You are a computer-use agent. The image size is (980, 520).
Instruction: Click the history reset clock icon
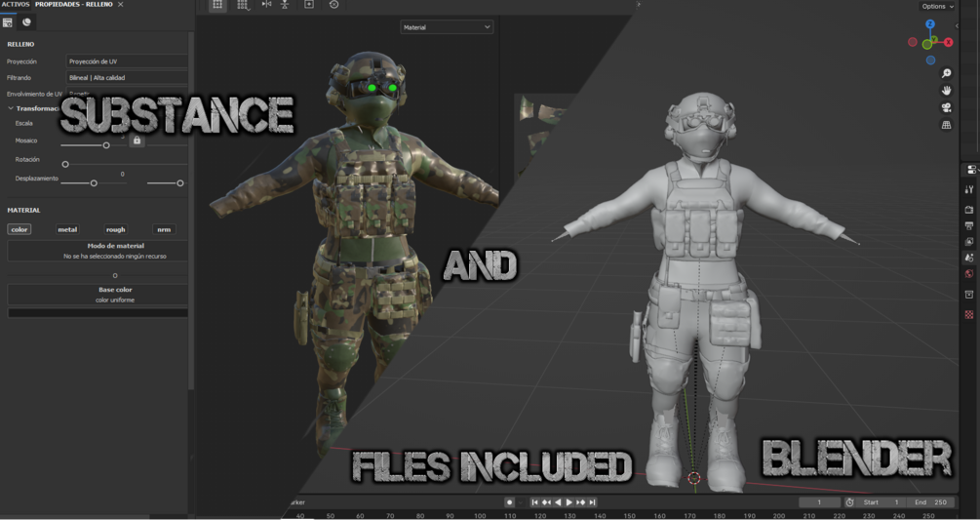pyautogui.click(x=333, y=4)
